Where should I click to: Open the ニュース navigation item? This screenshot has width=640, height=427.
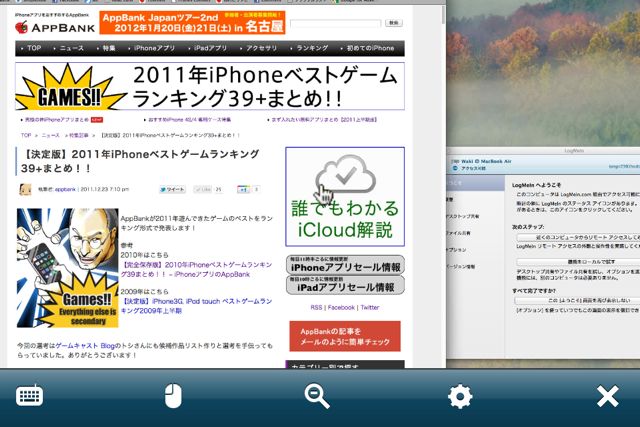pos(71,48)
